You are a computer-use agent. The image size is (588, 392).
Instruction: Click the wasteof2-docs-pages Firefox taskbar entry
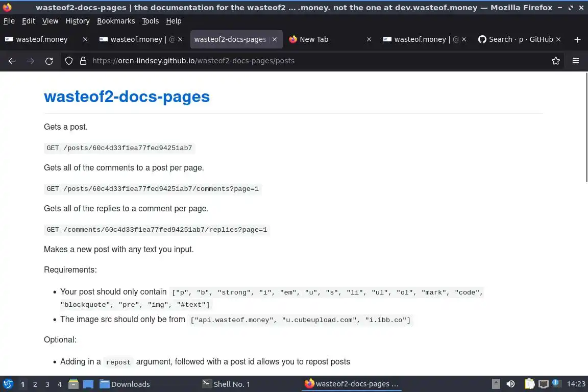click(x=351, y=384)
